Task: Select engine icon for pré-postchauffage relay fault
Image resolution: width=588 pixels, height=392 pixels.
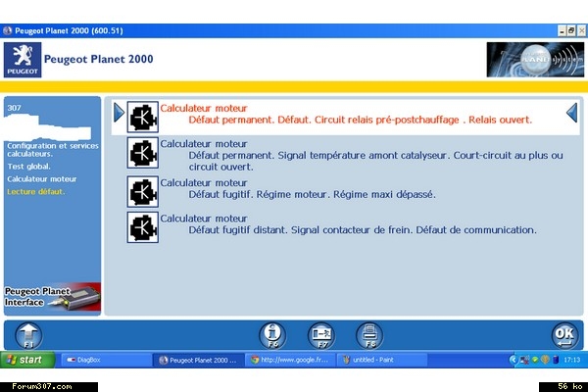Action: point(142,117)
